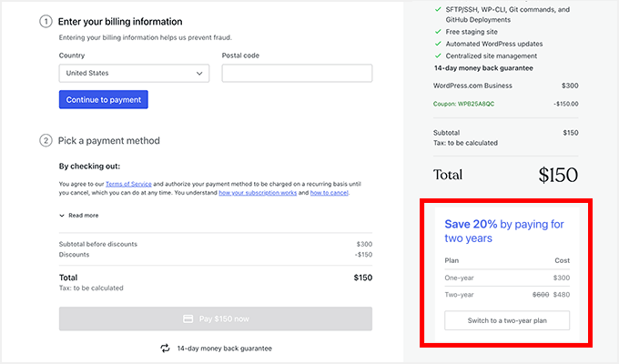
Task: Expand the Read more section
Action: 79,216
